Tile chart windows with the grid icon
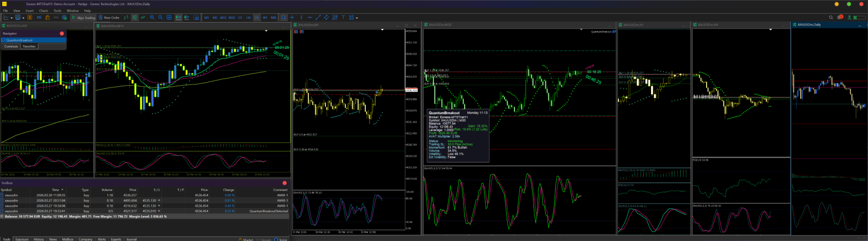The height and width of the screenshot is (241, 868). pyautogui.click(x=169, y=18)
